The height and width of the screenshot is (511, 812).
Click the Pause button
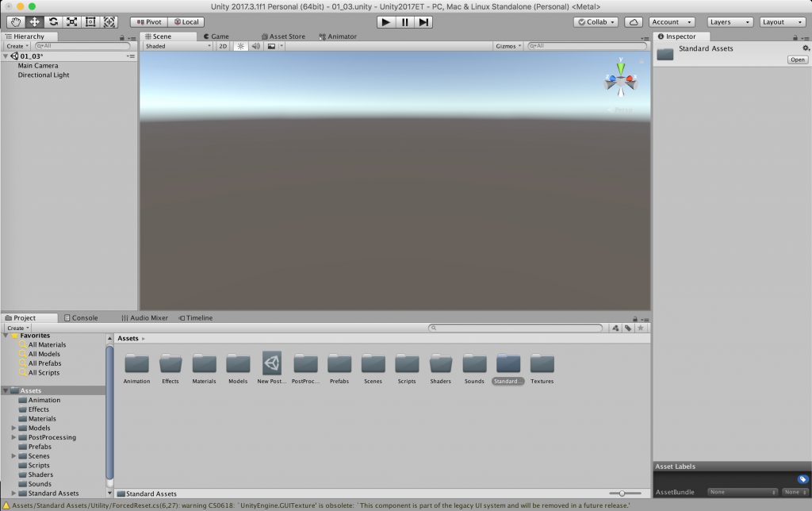click(x=405, y=21)
